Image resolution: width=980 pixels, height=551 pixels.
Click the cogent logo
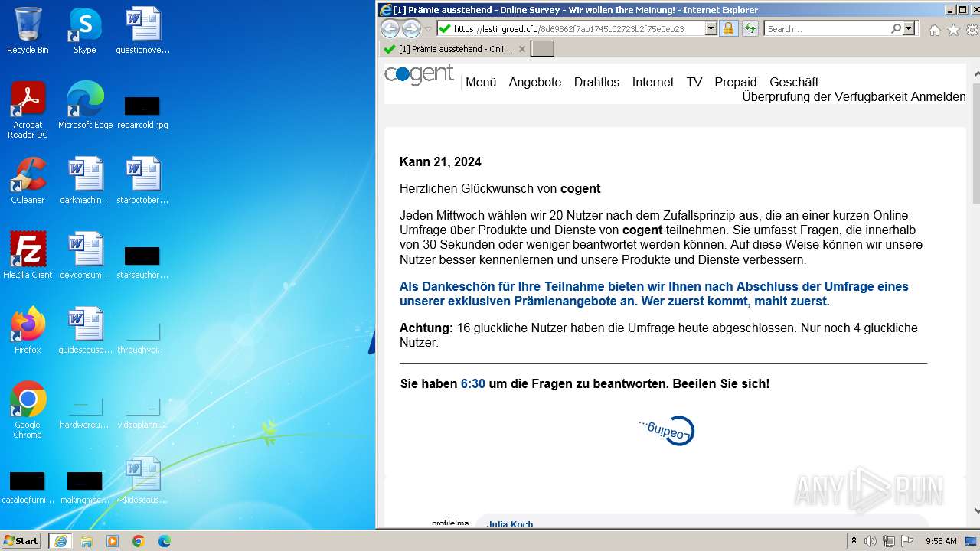[420, 74]
